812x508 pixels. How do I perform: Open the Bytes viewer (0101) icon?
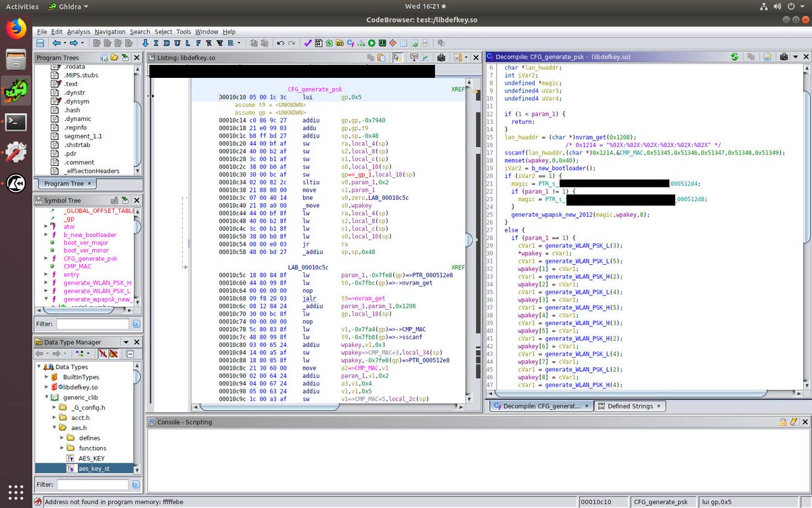[x=319, y=42]
